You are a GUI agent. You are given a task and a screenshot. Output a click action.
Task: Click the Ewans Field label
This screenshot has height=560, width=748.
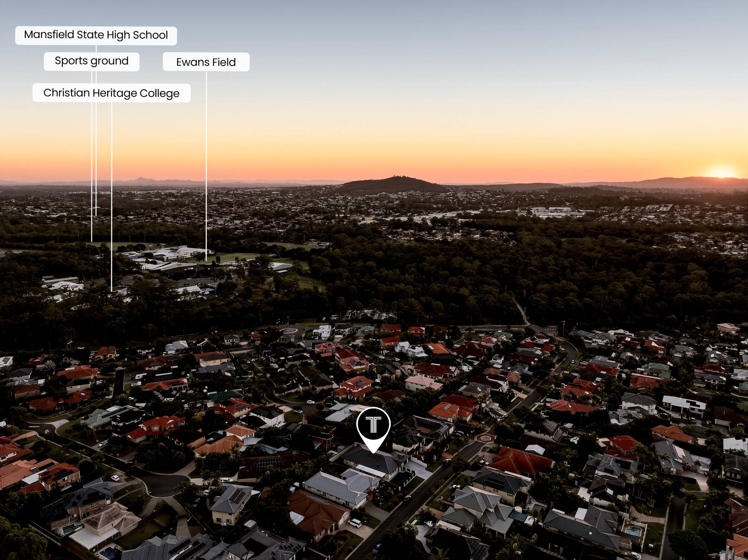coord(206,62)
